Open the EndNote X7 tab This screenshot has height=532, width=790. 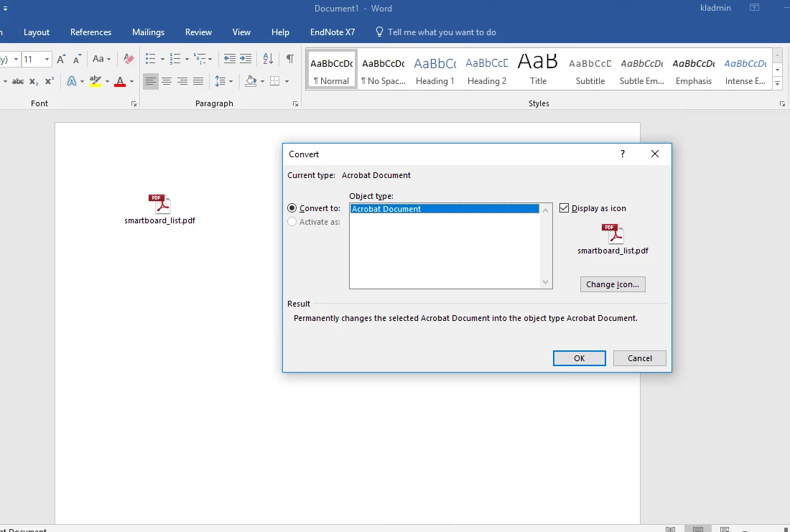pyautogui.click(x=333, y=32)
